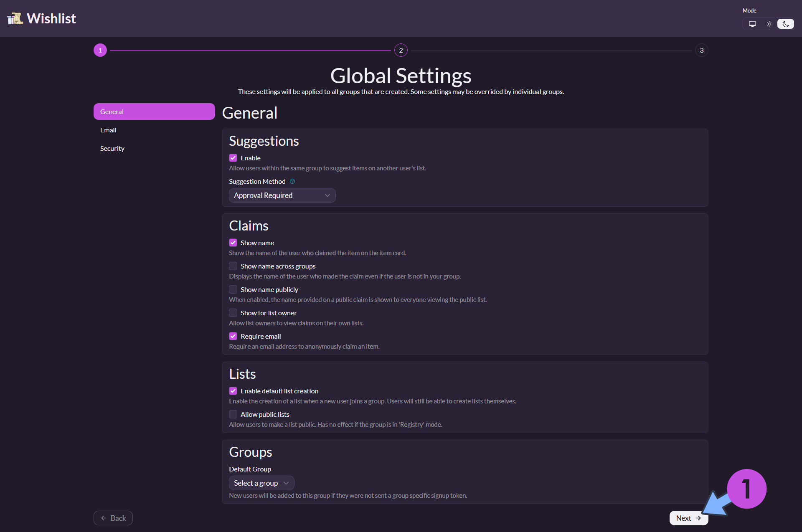The width and height of the screenshot is (802, 532).
Task: Uncheck Enable default list creation
Action: 233,391
